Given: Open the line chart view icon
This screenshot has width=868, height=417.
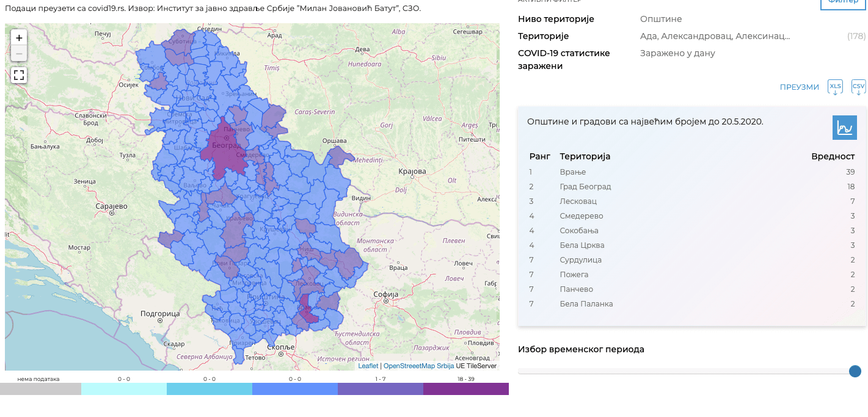Looking at the screenshot, I should click(x=844, y=128).
